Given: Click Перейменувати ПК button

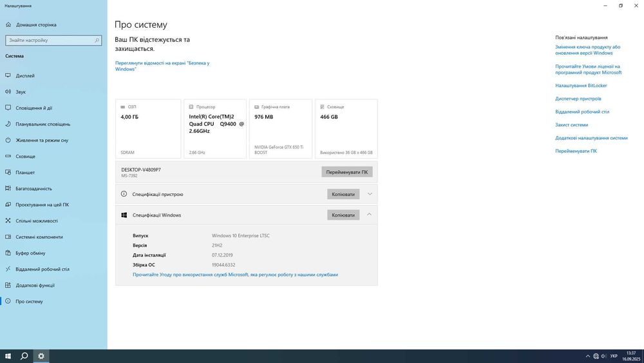Looking at the screenshot, I should (x=347, y=172).
